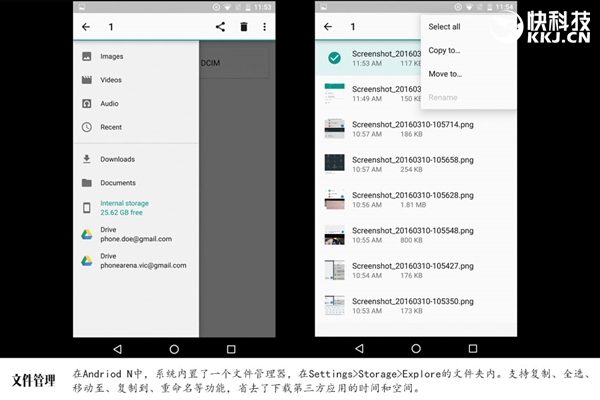Open the Documents folder
This screenshot has width=600, height=400.
click(x=117, y=183)
